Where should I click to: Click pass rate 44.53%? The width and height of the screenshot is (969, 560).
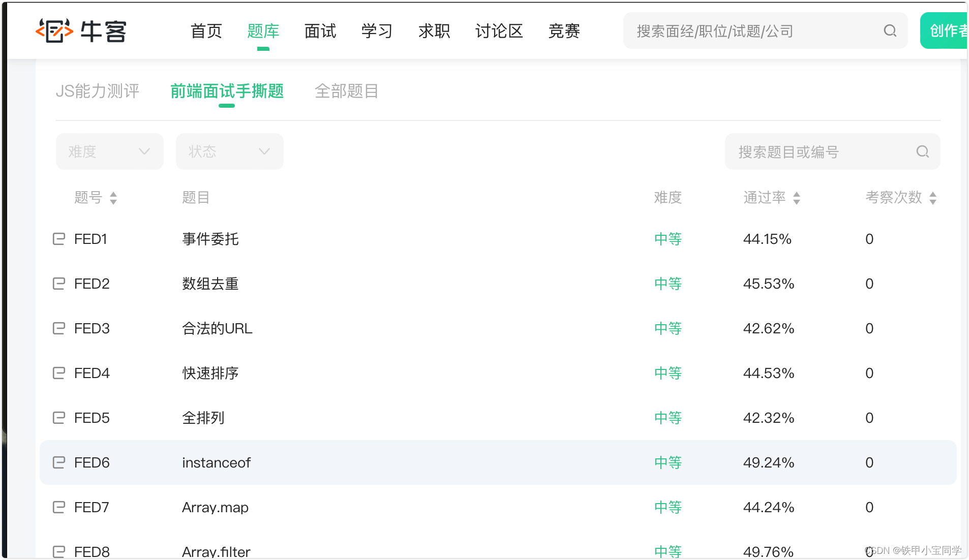pyautogui.click(x=769, y=373)
